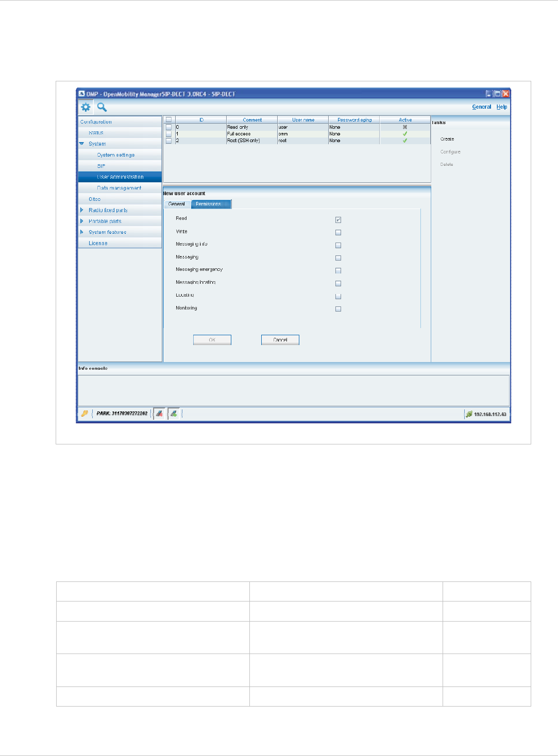Switch to the General tab
558x756 pixels.
tap(177, 204)
